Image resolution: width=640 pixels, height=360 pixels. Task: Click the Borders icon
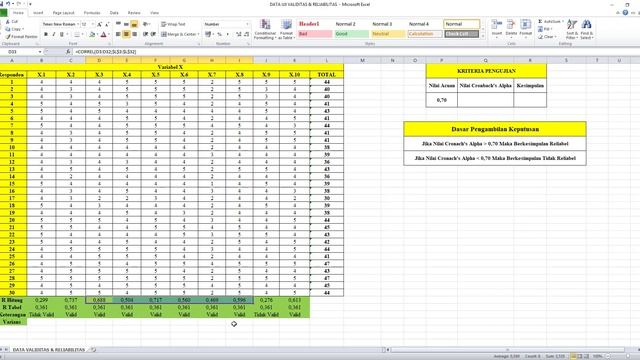point(76,34)
